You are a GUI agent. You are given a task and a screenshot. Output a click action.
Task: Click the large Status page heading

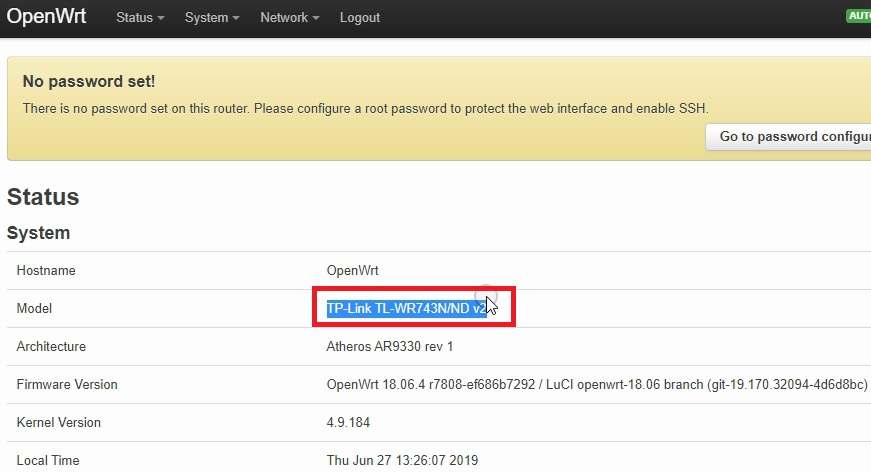point(43,196)
